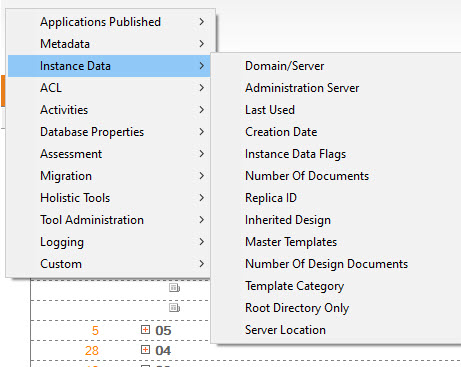Open the Migration submenu
This screenshot has width=461, height=367.
click(x=109, y=176)
